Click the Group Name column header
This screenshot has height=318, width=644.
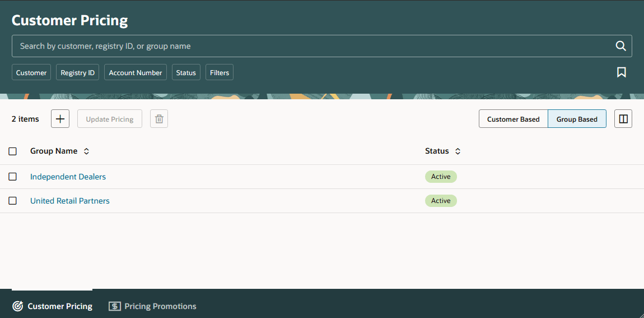(54, 151)
